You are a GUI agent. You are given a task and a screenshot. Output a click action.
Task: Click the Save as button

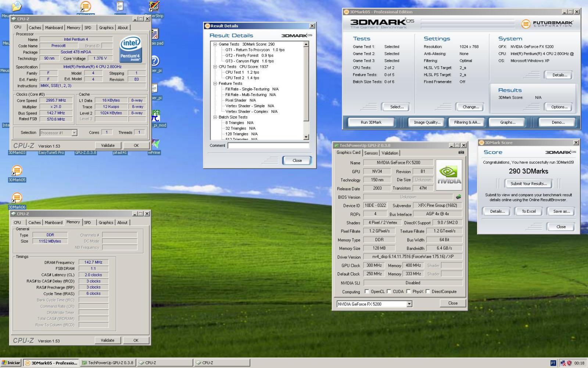(561, 211)
